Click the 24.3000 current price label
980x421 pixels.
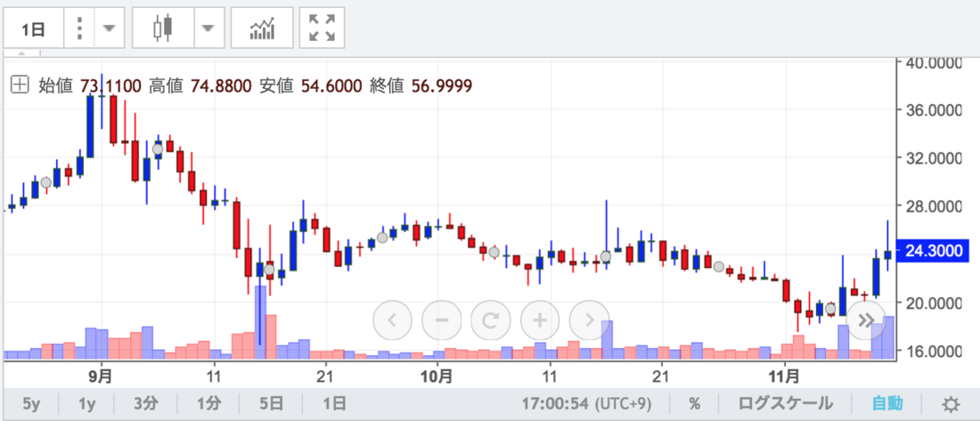pos(933,250)
